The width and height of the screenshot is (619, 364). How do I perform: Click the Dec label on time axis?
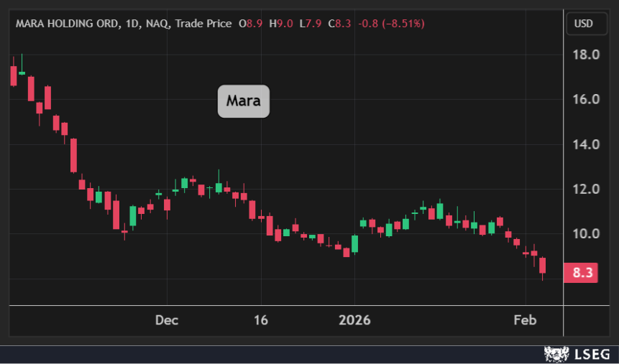tap(167, 320)
